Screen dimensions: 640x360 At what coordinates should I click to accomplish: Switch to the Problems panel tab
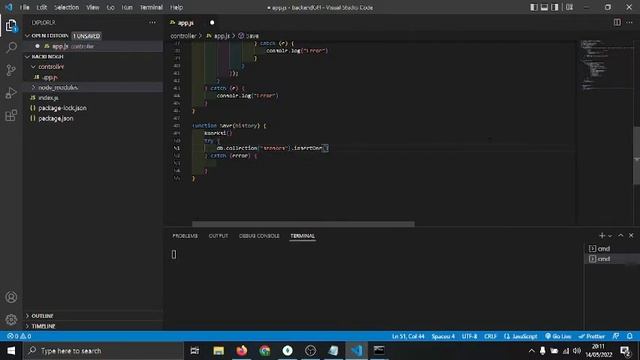(185, 236)
